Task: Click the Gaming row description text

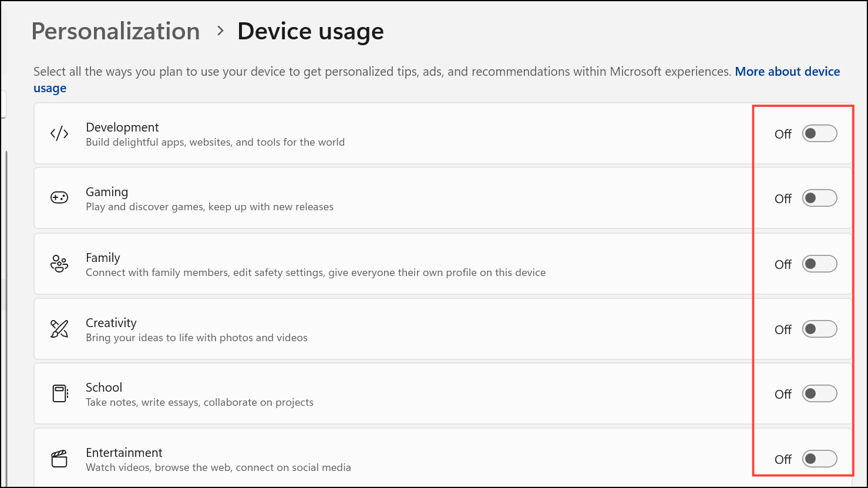Action: [x=210, y=207]
